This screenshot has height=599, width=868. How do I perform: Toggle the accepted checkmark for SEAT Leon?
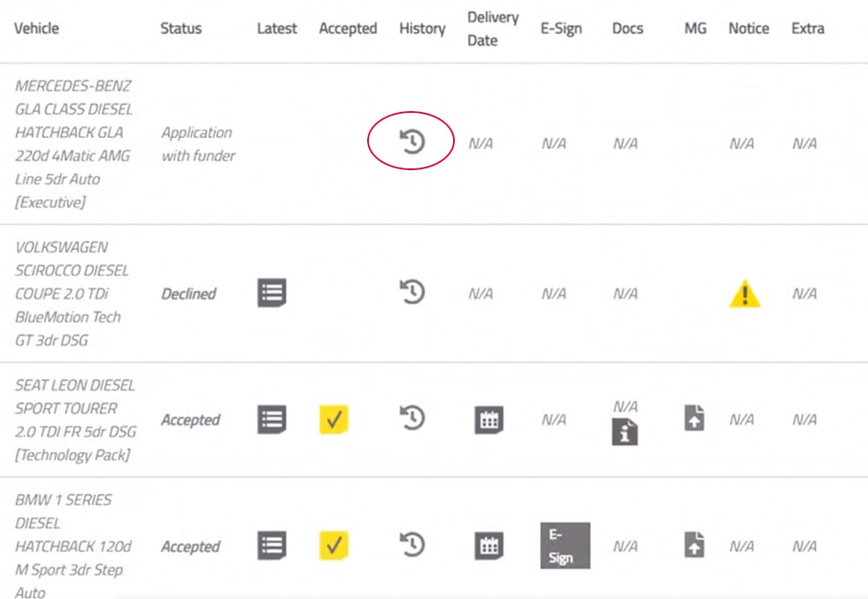coord(334,419)
